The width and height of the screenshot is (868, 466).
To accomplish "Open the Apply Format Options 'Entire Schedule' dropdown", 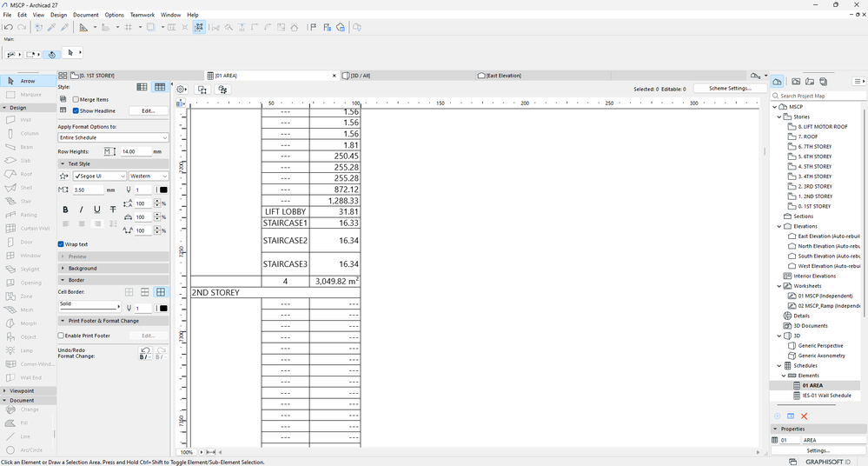I will coord(113,137).
